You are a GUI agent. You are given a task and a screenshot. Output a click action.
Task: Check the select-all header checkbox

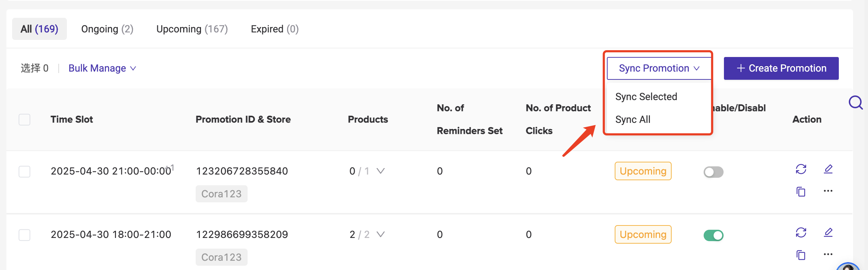coord(25,120)
